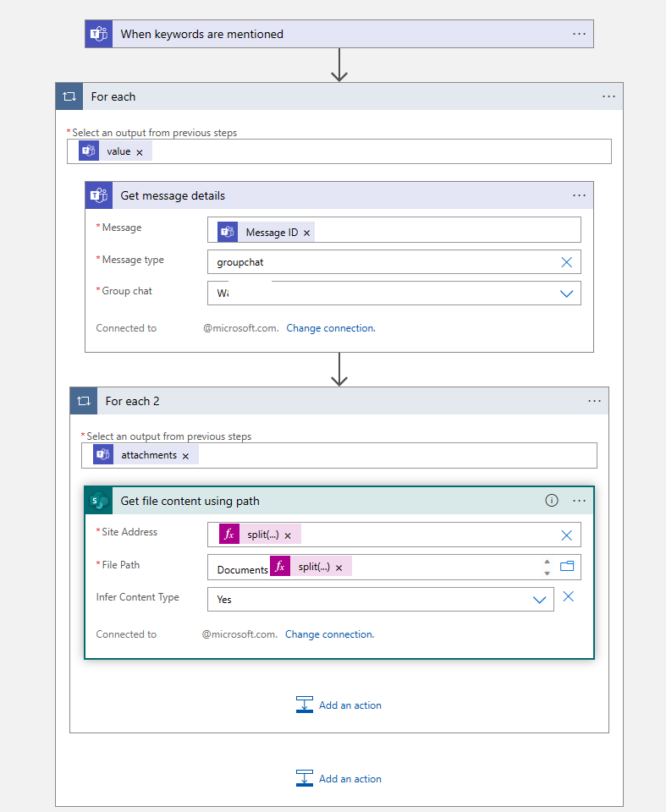Click the Teams icon on the attachments token
The height and width of the screenshot is (812, 666).
point(102,454)
